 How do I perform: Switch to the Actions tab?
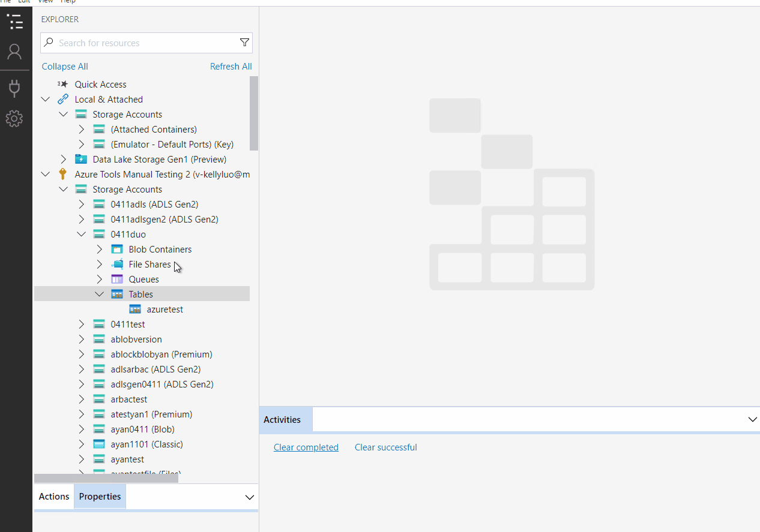(x=54, y=497)
